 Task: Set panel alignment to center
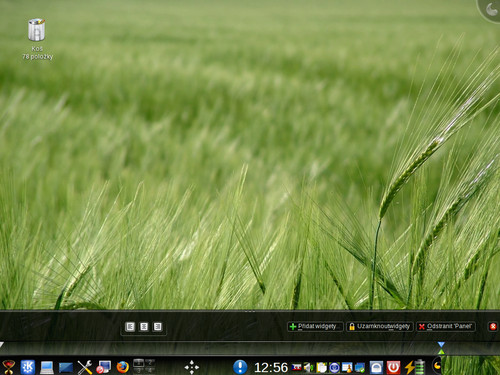click(144, 327)
